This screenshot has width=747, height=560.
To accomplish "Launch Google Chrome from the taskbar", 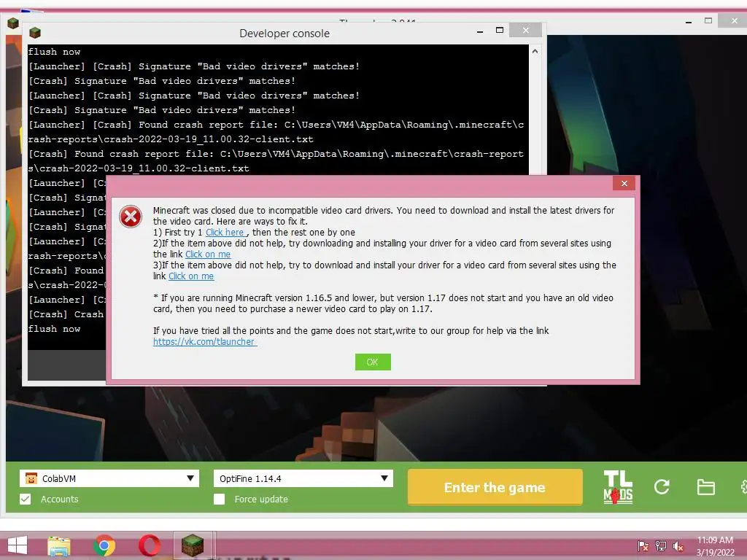I will (x=104, y=545).
